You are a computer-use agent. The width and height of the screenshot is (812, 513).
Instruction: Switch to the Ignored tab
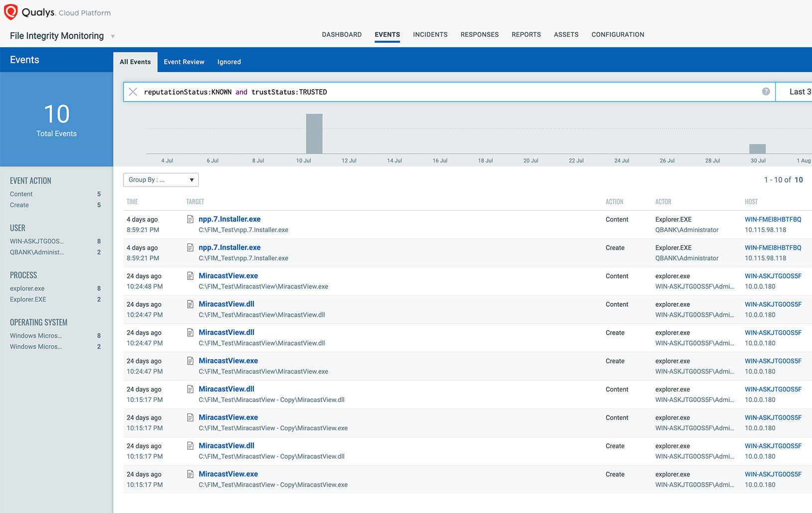tap(229, 61)
